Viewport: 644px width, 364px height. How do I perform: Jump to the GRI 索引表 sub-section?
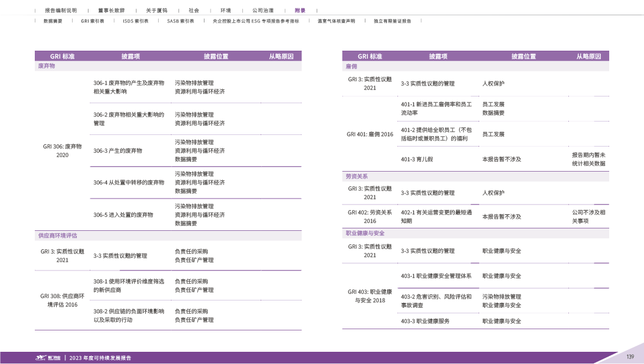tap(92, 21)
